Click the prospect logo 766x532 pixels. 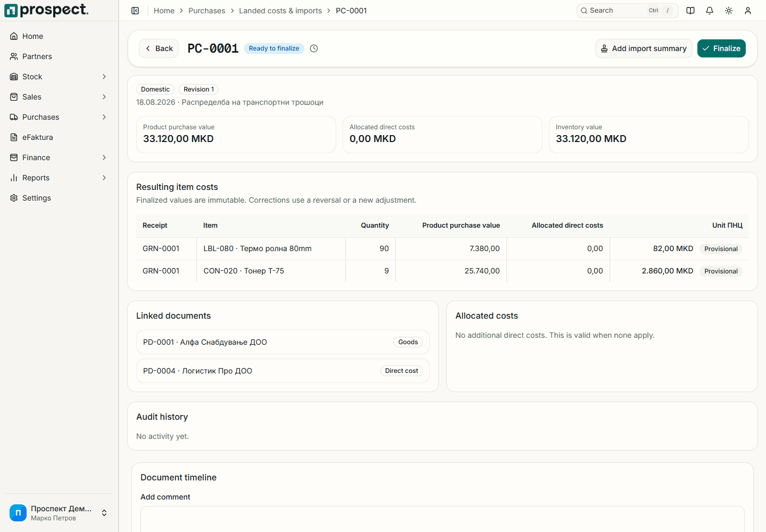[46, 10]
